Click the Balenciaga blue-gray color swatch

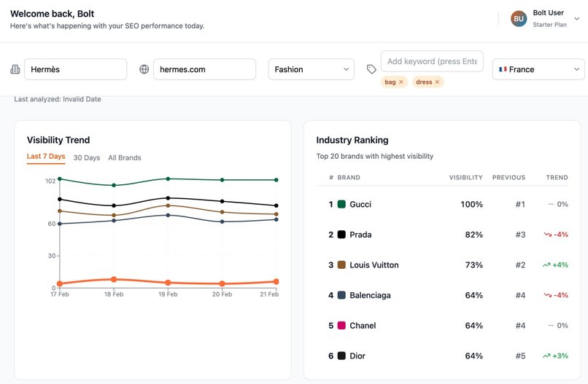click(x=341, y=295)
